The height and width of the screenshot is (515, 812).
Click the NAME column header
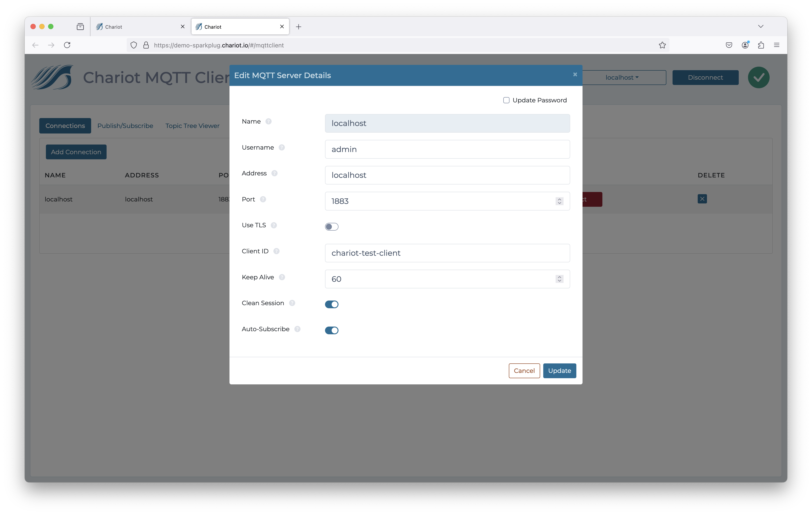(x=55, y=175)
